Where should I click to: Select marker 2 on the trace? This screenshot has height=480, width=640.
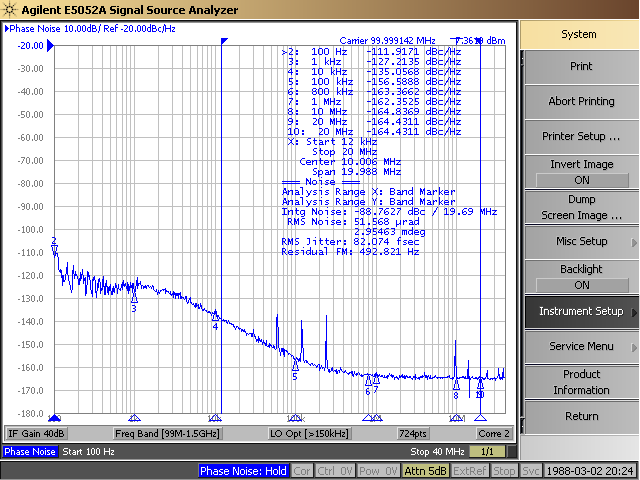[54, 245]
